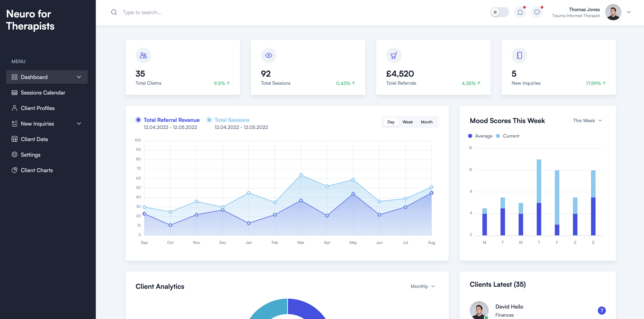The width and height of the screenshot is (644, 319).
Task: Open the chat messages icon
Action: 537,12
